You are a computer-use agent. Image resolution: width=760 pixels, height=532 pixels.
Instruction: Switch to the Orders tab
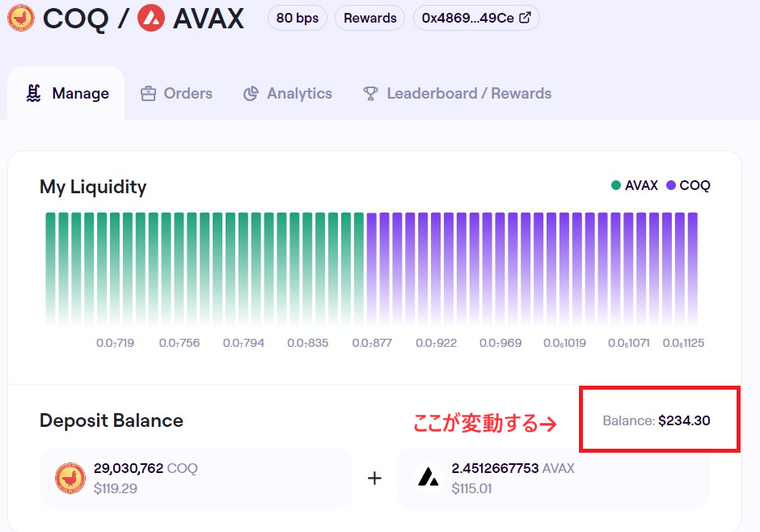click(176, 93)
